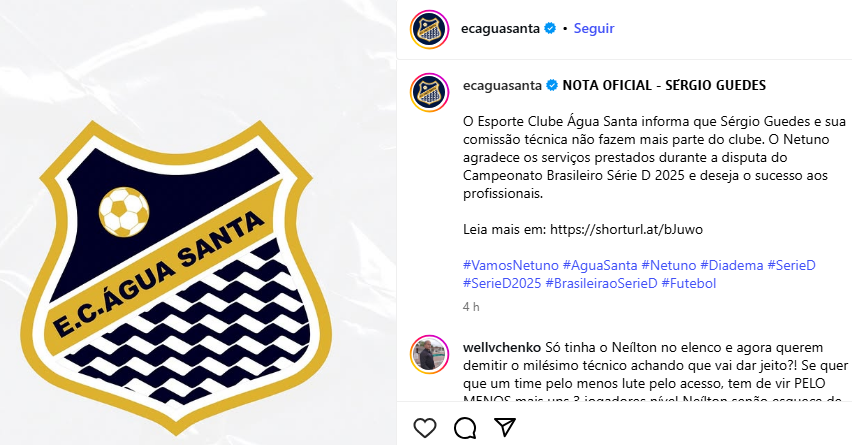
Task: Open the #SerieD2025 hashtag
Action: point(502,283)
